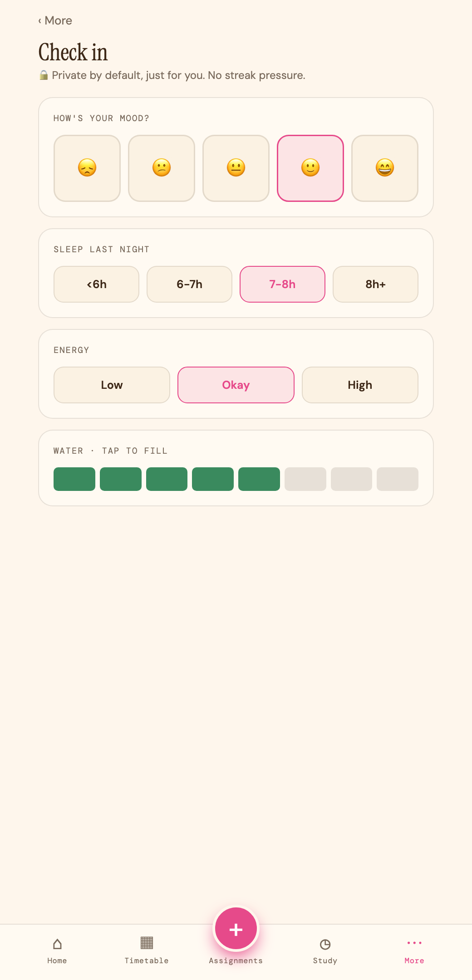Choose the confused face mood emoji
472x980 pixels.
click(x=162, y=168)
